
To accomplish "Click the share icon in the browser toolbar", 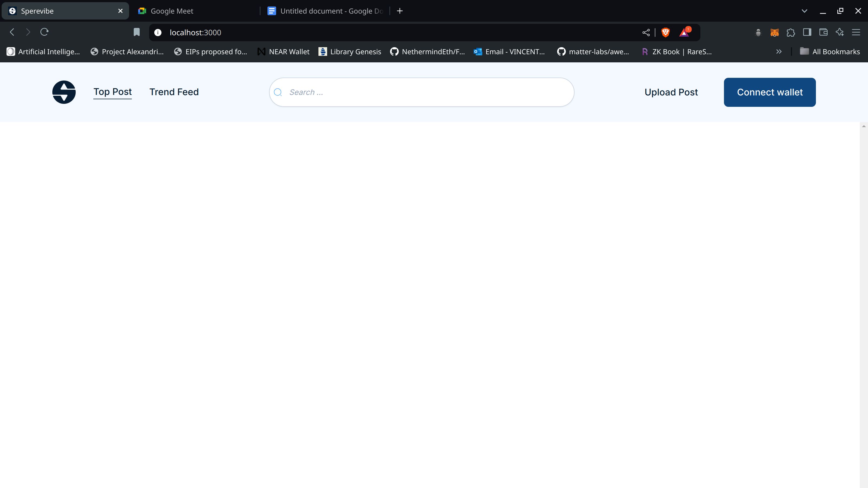I will [x=646, y=32].
